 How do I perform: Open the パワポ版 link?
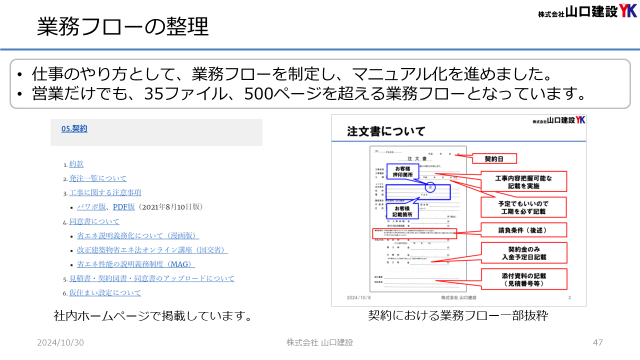point(92,207)
